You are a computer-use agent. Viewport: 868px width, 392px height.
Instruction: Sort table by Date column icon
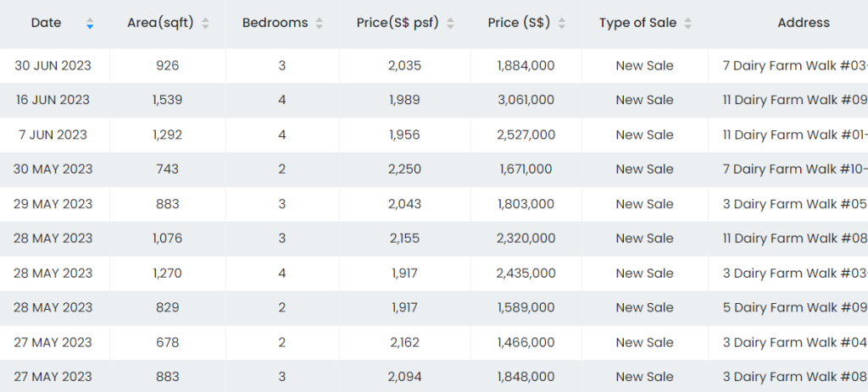click(x=90, y=24)
